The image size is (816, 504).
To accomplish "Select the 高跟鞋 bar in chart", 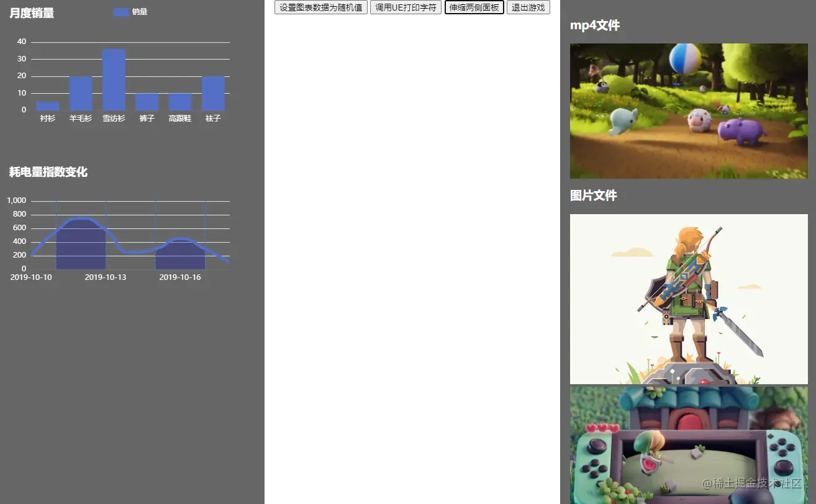I will [x=180, y=102].
